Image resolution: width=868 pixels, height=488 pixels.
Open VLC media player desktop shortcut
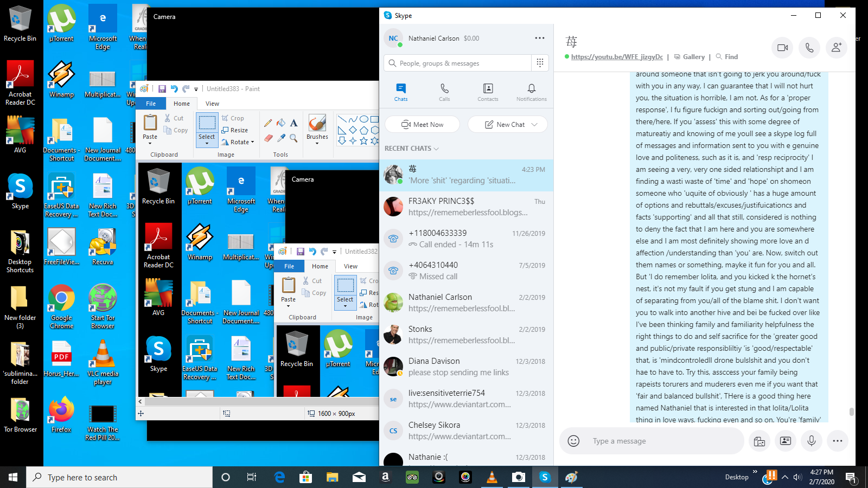tap(103, 362)
